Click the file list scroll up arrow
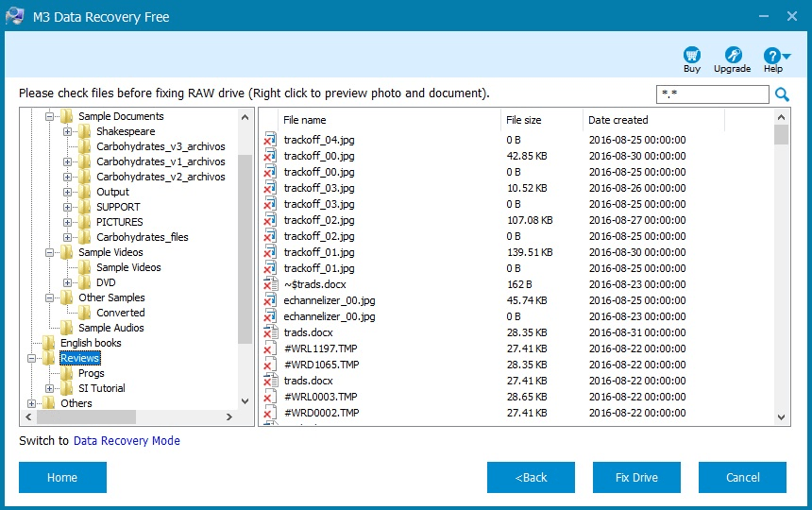The width and height of the screenshot is (812, 510). (x=782, y=117)
